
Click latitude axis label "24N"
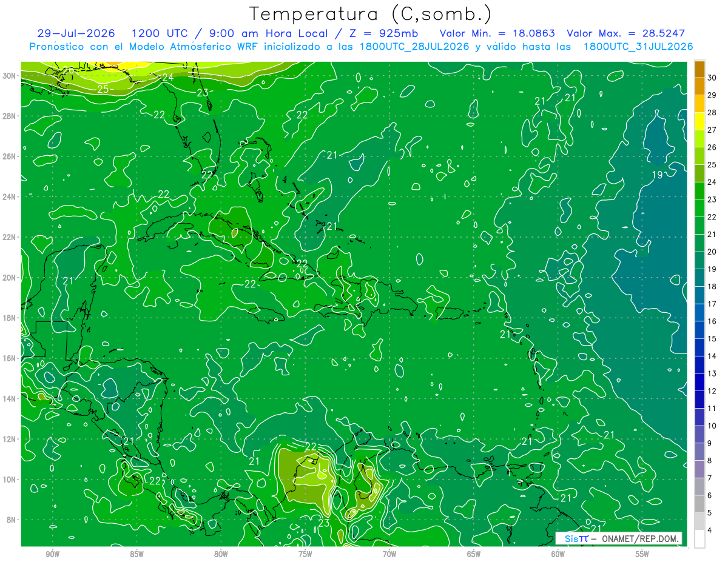tap(9, 197)
